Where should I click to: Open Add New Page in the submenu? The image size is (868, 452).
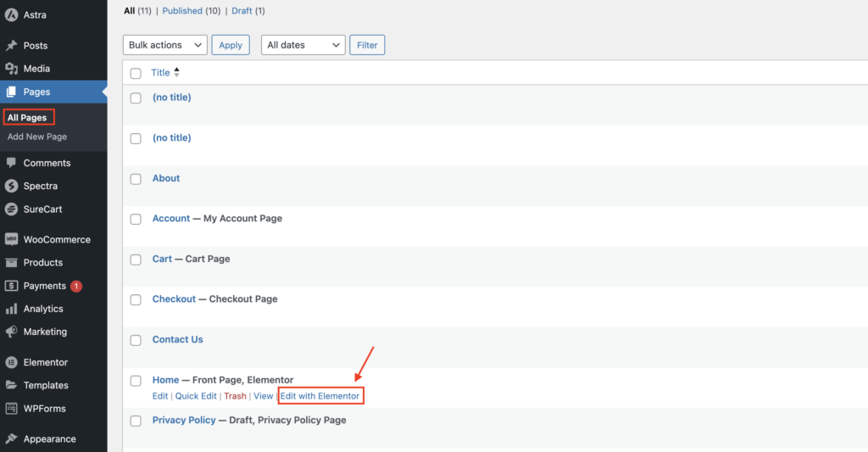[x=37, y=137]
